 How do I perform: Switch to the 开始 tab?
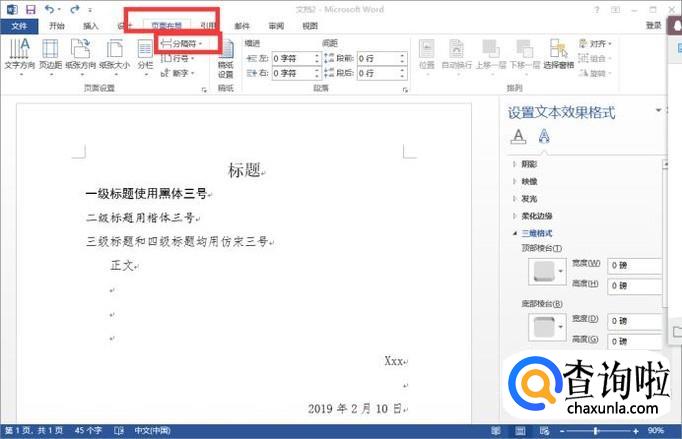tap(57, 26)
